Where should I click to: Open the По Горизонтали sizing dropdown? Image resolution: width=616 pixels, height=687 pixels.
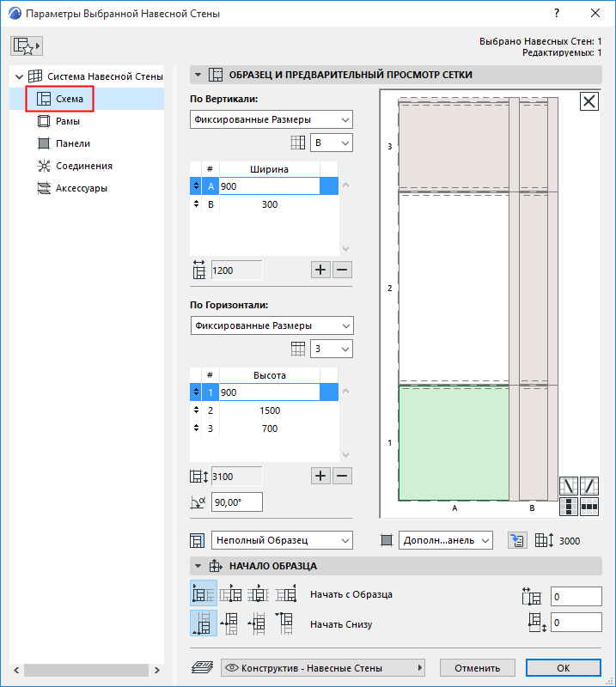coord(271,326)
